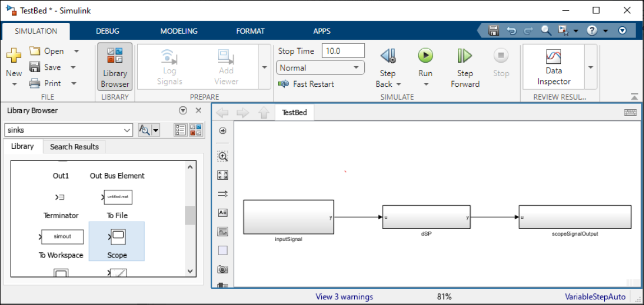This screenshot has height=305, width=644.
Task: Toggle the Library Browser button
Action: [x=115, y=67]
